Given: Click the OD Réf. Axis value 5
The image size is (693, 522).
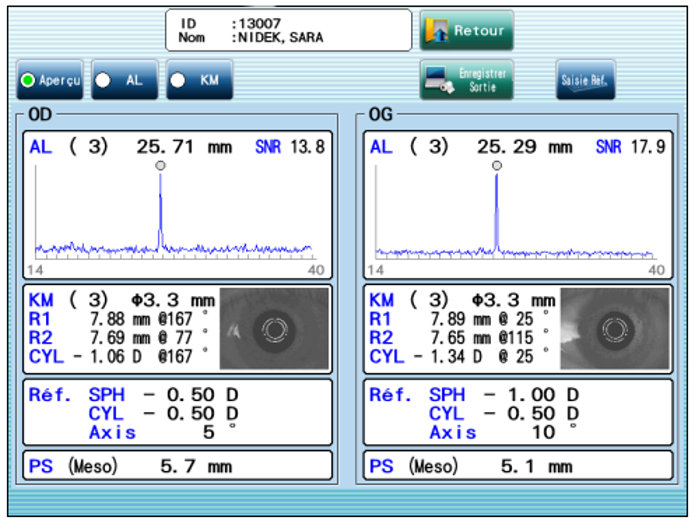Looking at the screenshot, I should [209, 433].
